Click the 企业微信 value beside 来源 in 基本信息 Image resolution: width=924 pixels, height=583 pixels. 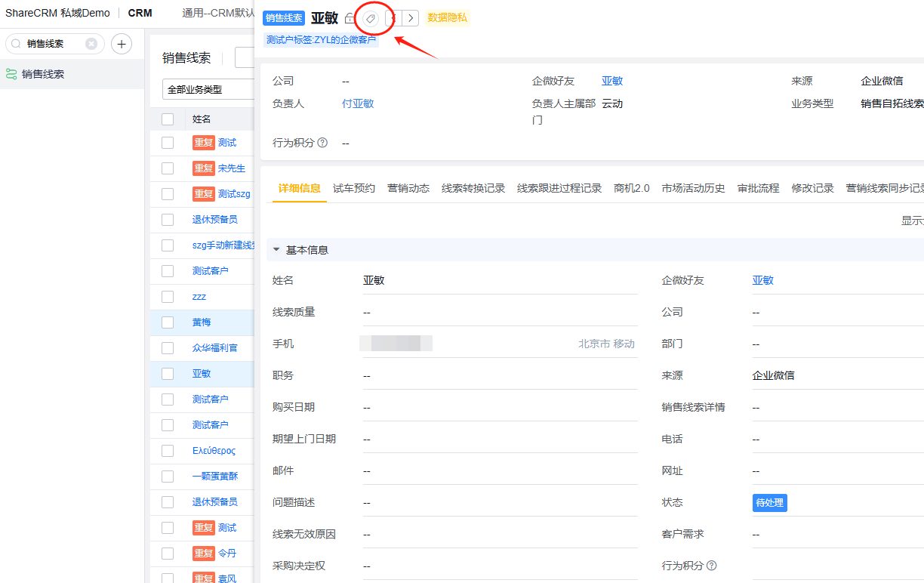point(774,375)
